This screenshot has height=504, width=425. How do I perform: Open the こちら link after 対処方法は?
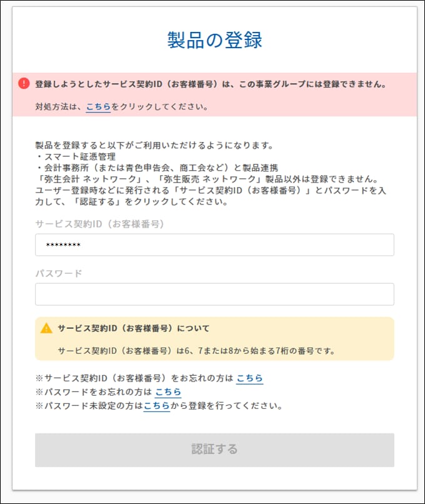pos(98,107)
